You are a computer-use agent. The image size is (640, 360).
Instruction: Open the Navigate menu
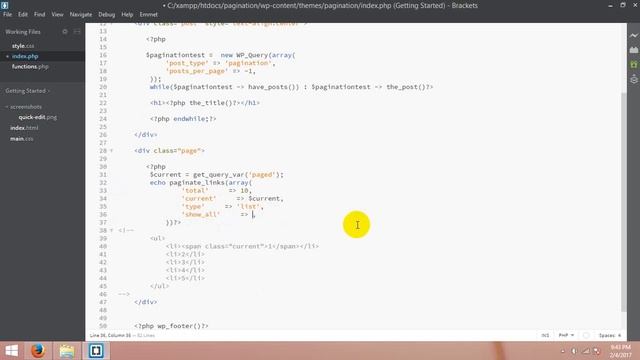pyautogui.click(x=81, y=14)
